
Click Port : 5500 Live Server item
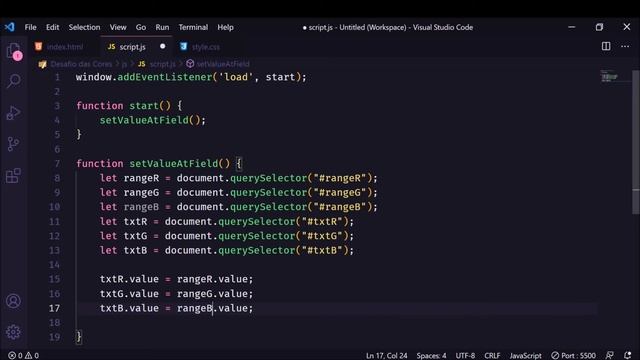click(573, 356)
